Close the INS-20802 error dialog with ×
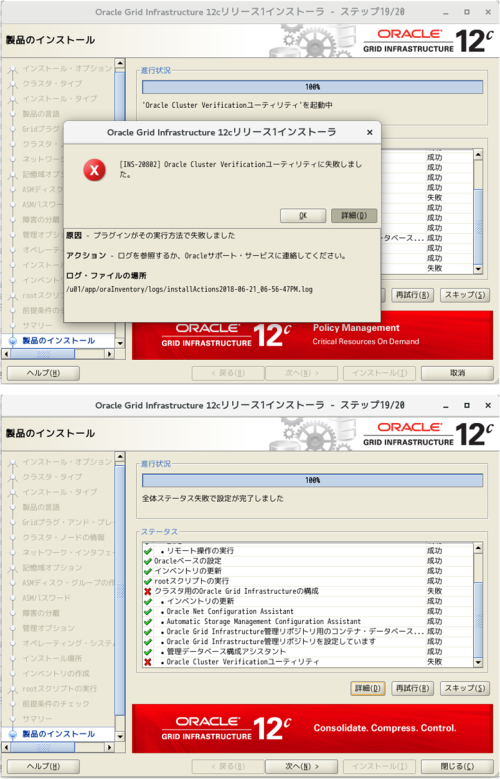 tap(369, 132)
